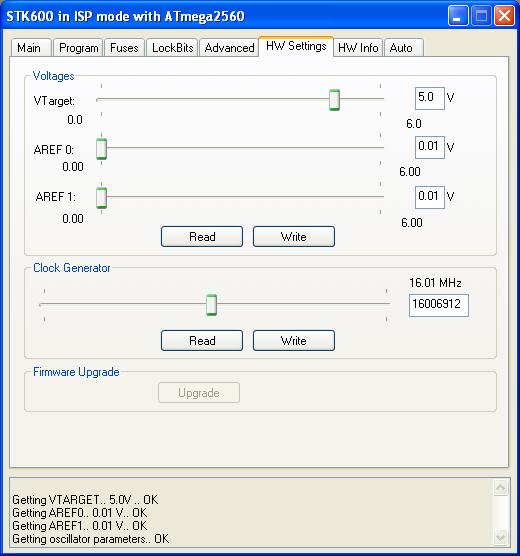Viewport: 520px width, 556px height.
Task: Click the 16.01 MHz frequency label
Action: click(x=435, y=283)
